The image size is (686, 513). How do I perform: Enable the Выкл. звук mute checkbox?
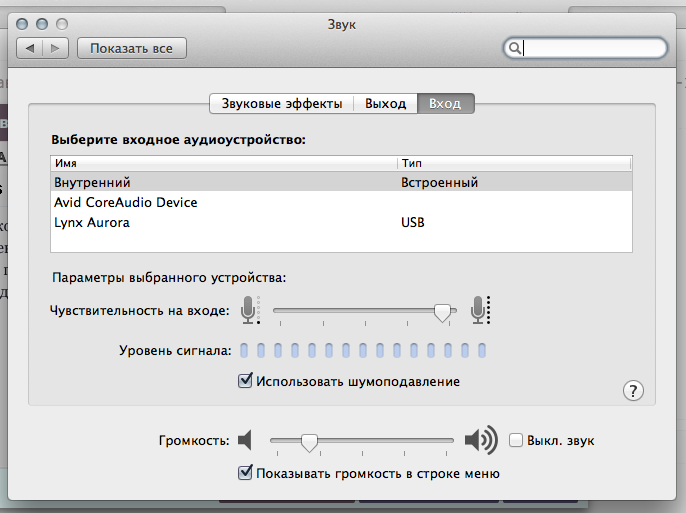(x=516, y=440)
